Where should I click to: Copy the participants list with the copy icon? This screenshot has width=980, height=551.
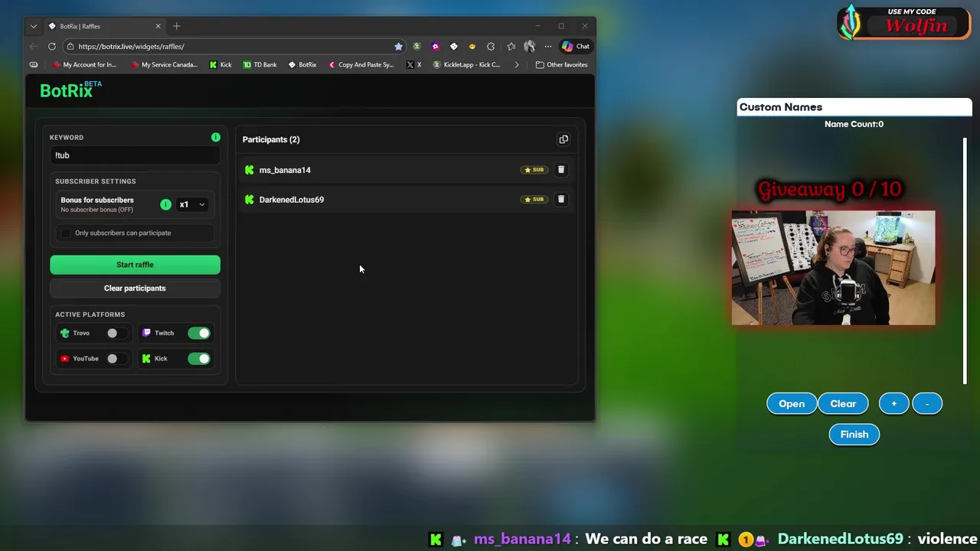pos(563,139)
